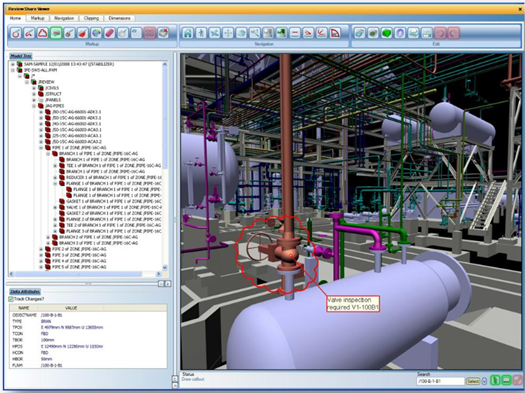Click the Select button next to search
This screenshot has width=525, height=393.
pos(473,381)
